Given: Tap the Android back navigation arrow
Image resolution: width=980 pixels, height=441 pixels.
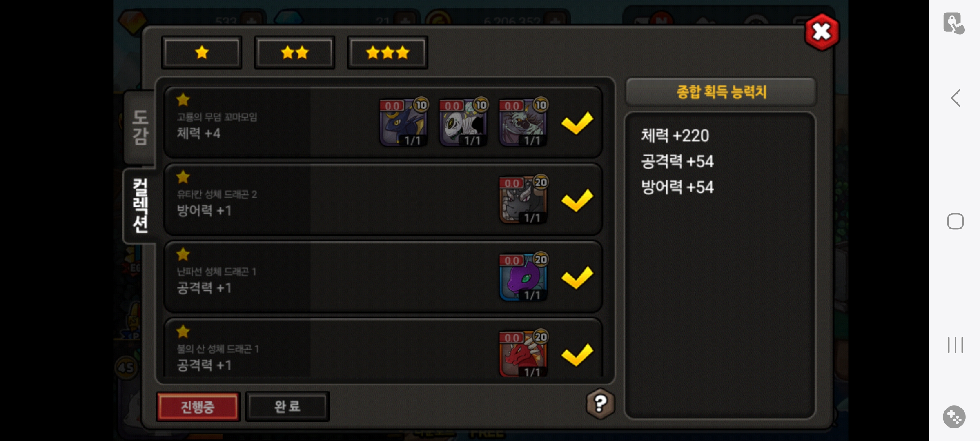Looking at the screenshot, I should [x=955, y=98].
